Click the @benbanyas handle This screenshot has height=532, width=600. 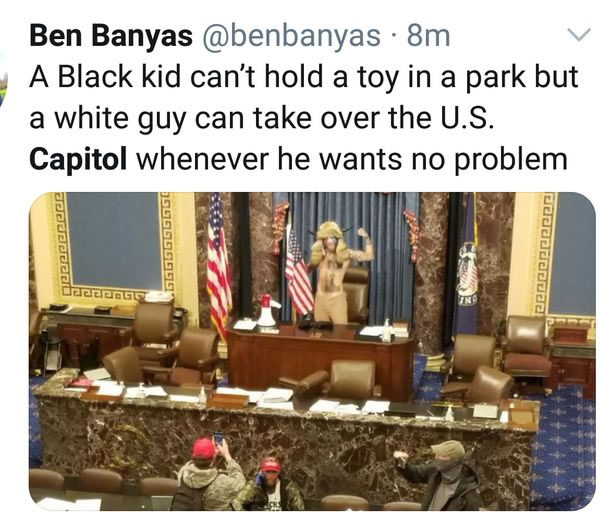[292, 37]
